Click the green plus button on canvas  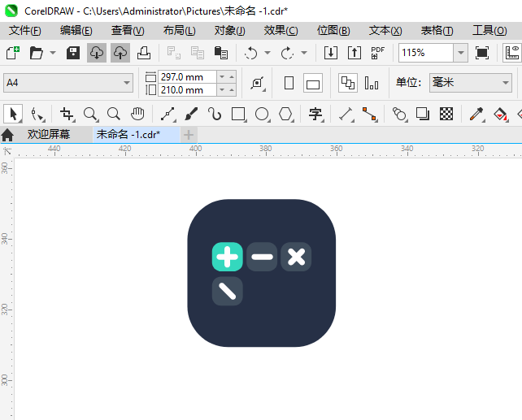click(x=228, y=257)
